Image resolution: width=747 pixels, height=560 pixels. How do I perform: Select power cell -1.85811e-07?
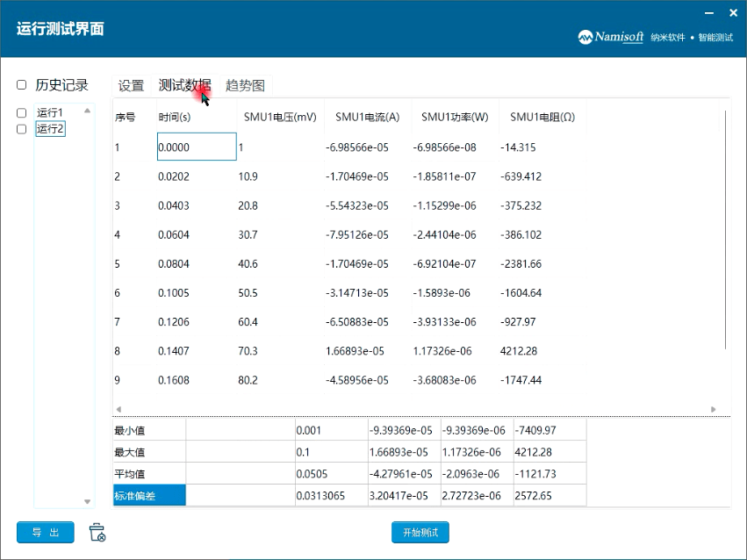click(x=455, y=176)
